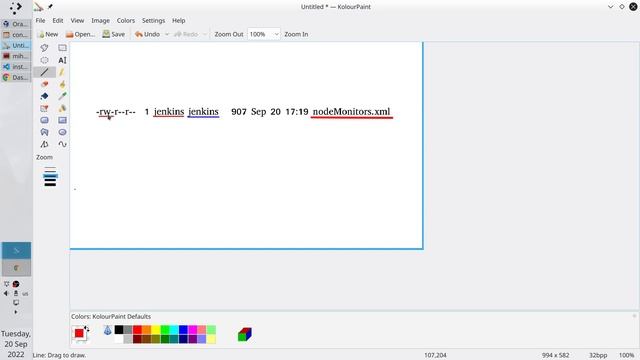
Task: Select the Ellipse shape tool
Action: tap(62, 132)
